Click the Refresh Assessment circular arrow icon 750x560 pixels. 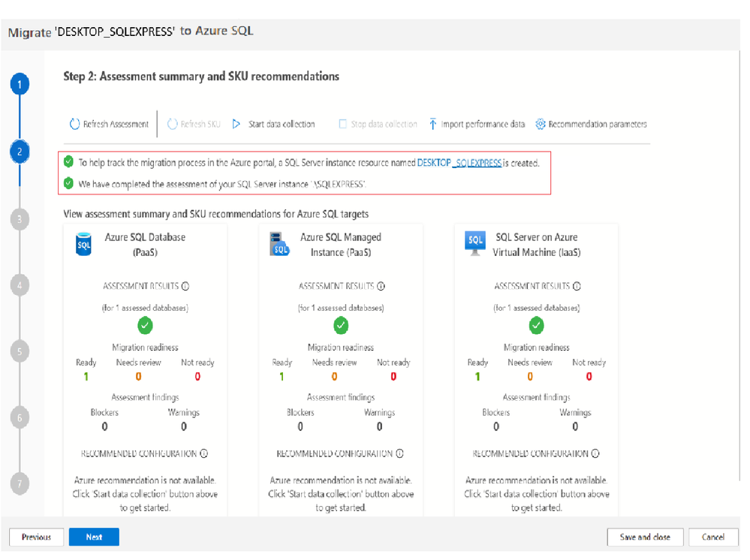point(74,125)
